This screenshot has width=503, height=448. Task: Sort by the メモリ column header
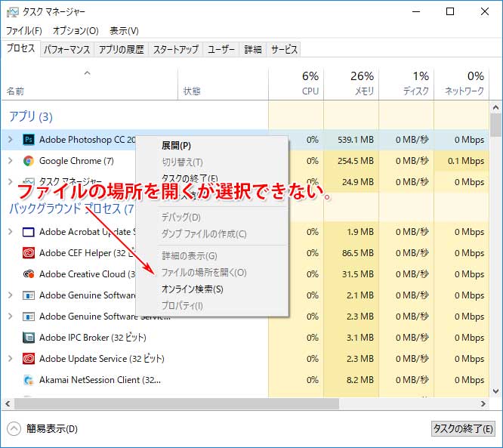(351, 84)
